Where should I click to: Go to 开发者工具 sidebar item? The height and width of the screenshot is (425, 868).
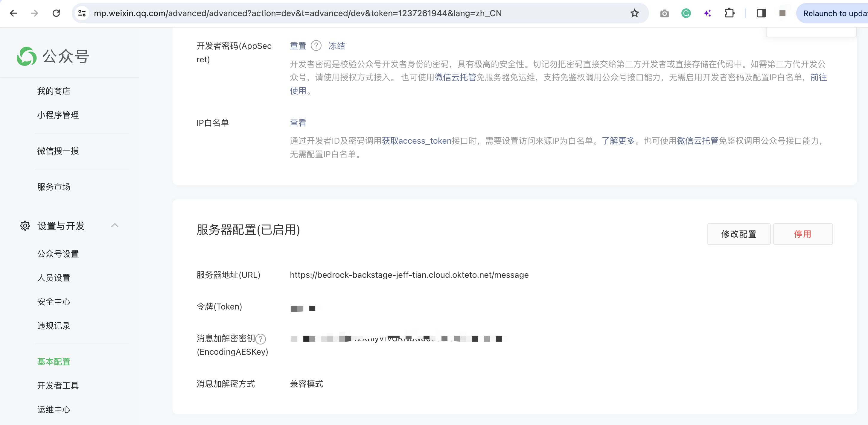[58, 385]
